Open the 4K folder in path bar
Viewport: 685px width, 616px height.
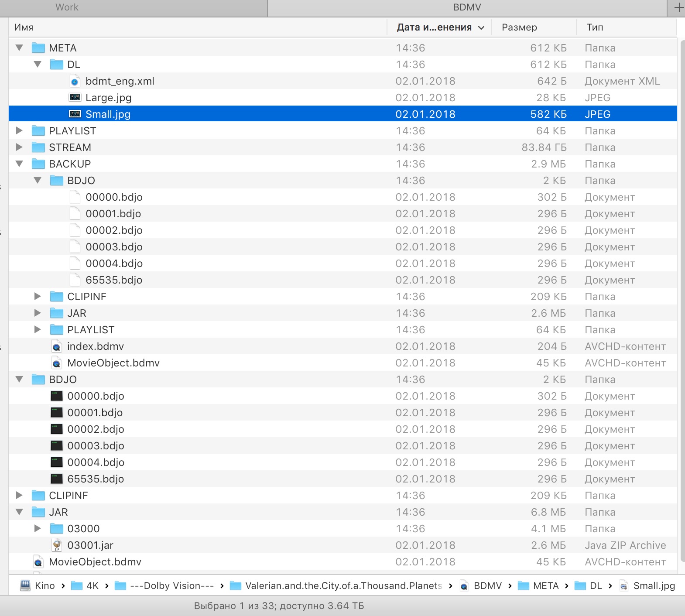(x=92, y=585)
